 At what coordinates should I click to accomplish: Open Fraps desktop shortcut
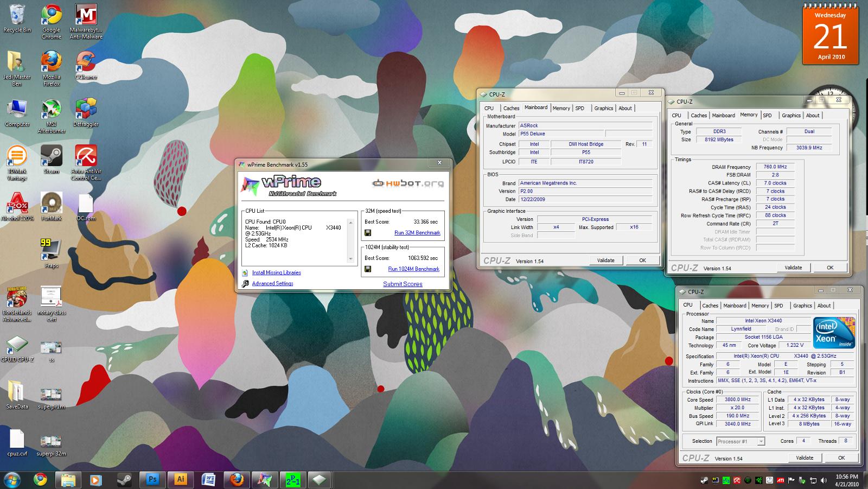(x=51, y=254)
